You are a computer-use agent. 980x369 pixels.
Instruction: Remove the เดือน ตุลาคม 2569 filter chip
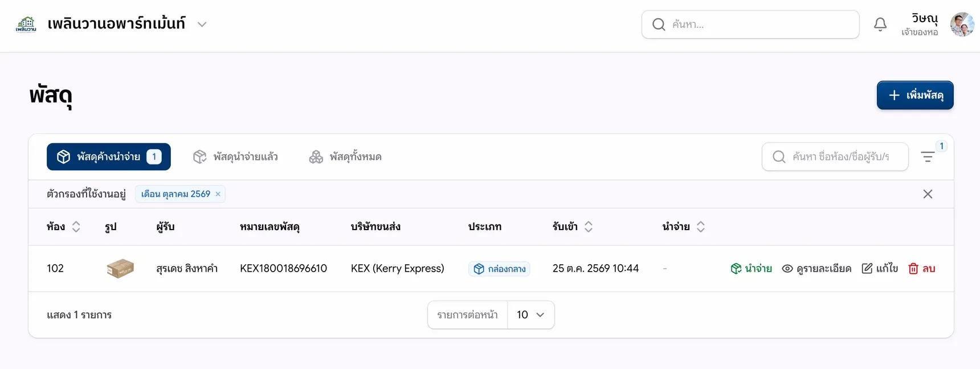[218, 194]
